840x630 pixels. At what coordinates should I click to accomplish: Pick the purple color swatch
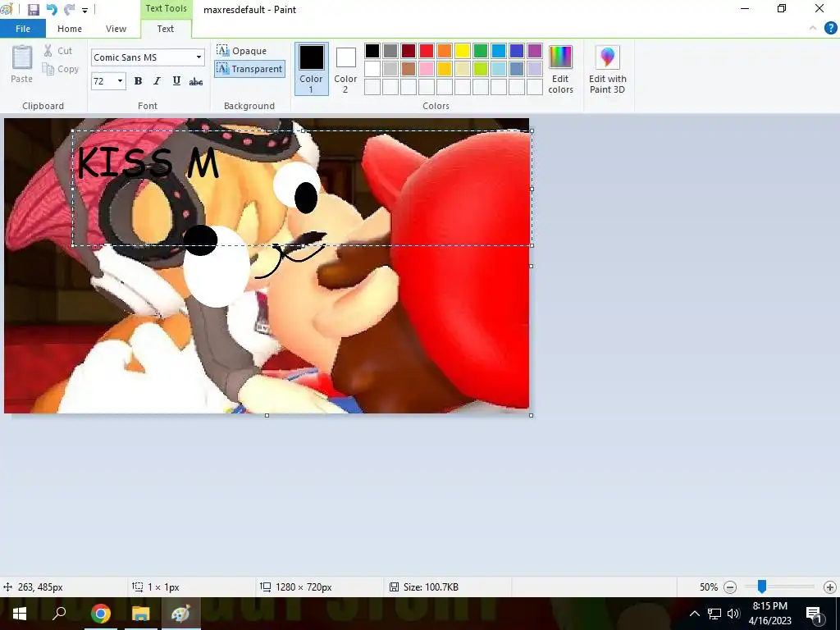click(x=535, y=51)
